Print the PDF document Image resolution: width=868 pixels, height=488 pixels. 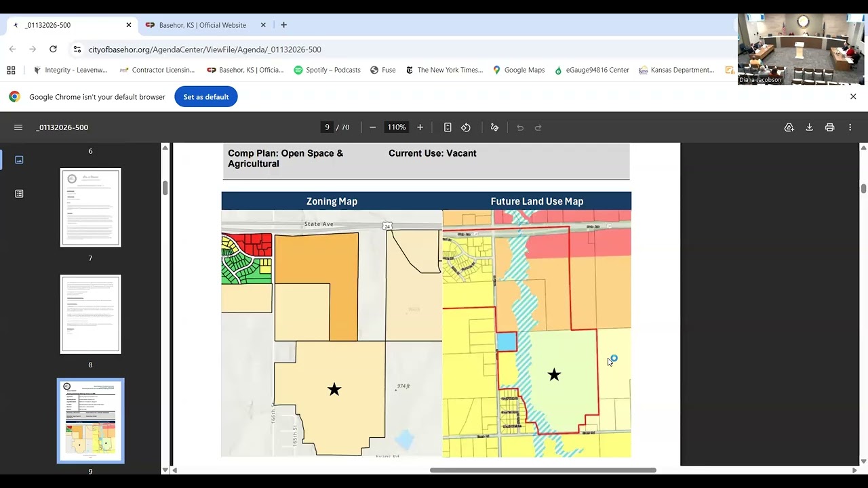pos(829,127)
